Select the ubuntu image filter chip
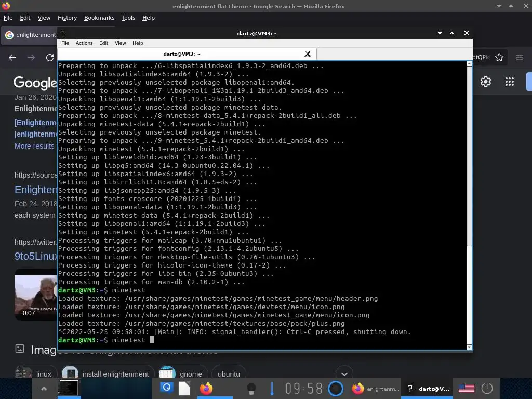This screenshot has width=532, height=399. 229,374
